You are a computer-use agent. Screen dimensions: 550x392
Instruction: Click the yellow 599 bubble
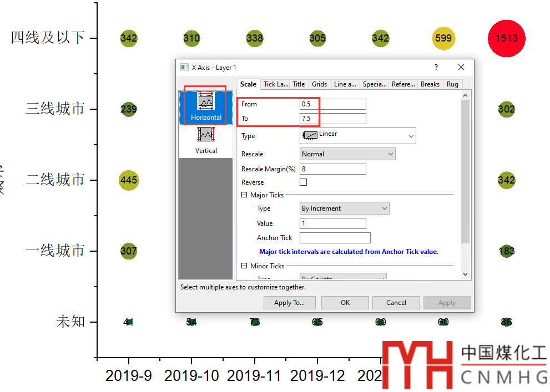point(443,38)
